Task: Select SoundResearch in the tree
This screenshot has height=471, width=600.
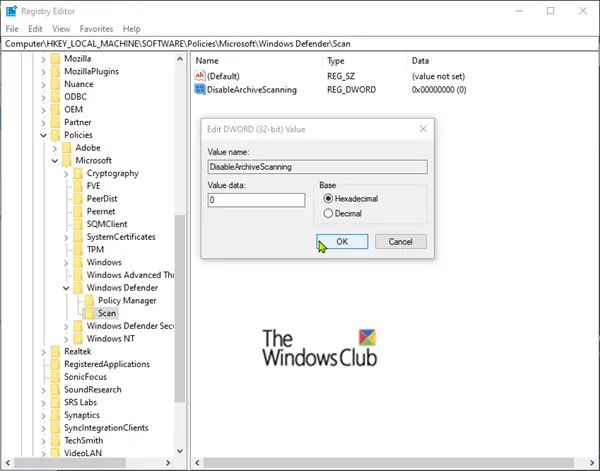Action: pos(93,390)
